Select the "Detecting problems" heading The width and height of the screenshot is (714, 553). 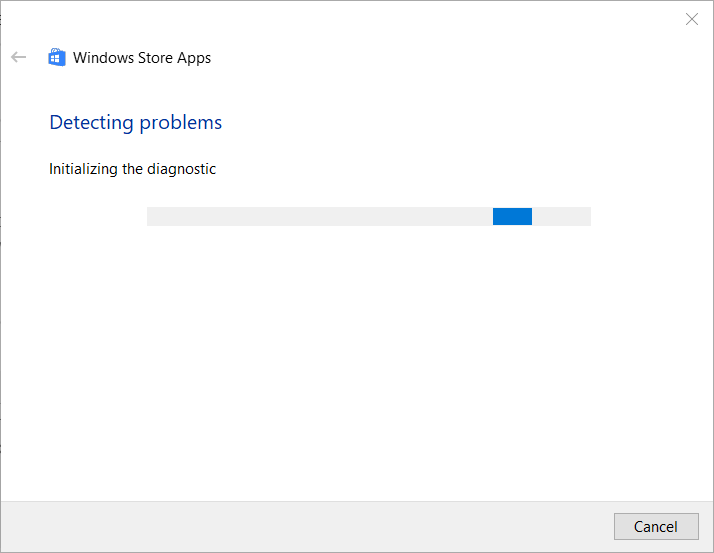pos(136,123)
